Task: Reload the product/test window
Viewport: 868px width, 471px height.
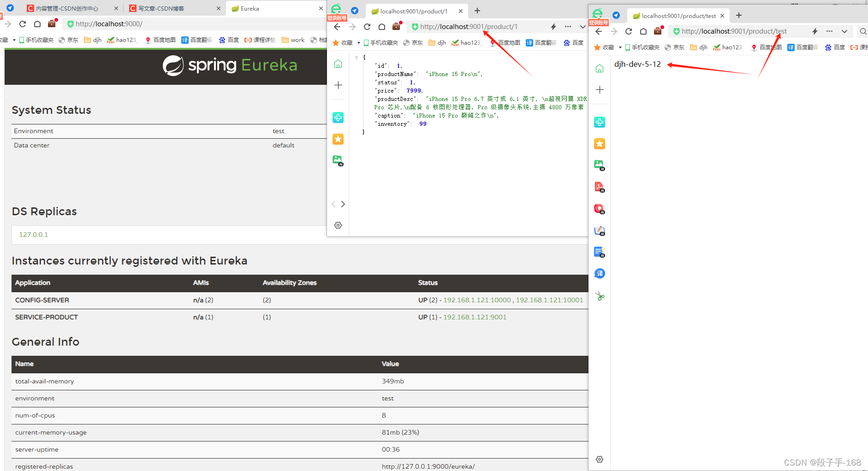Action: (x=629, y=31)
